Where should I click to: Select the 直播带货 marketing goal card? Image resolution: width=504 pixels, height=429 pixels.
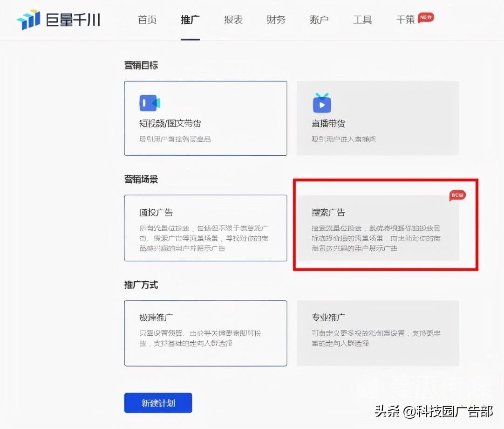(378, 118)
